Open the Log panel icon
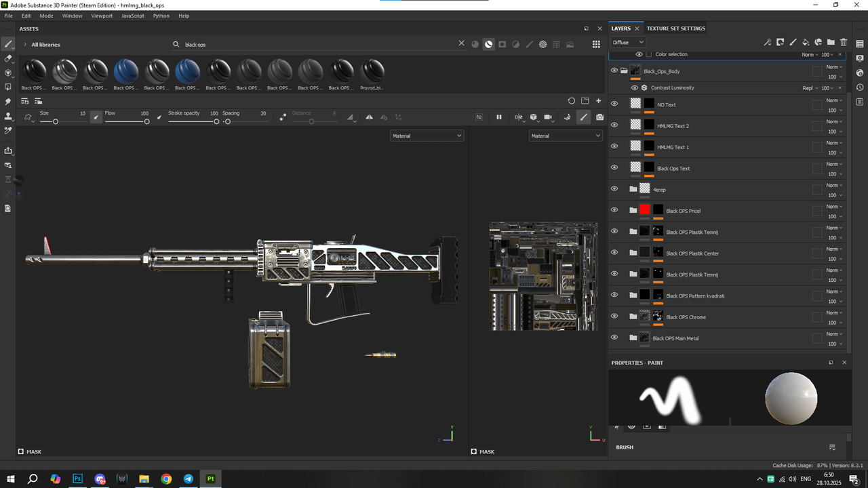The width and height of the screenshot is (868, 488). [x=860, y=102]
